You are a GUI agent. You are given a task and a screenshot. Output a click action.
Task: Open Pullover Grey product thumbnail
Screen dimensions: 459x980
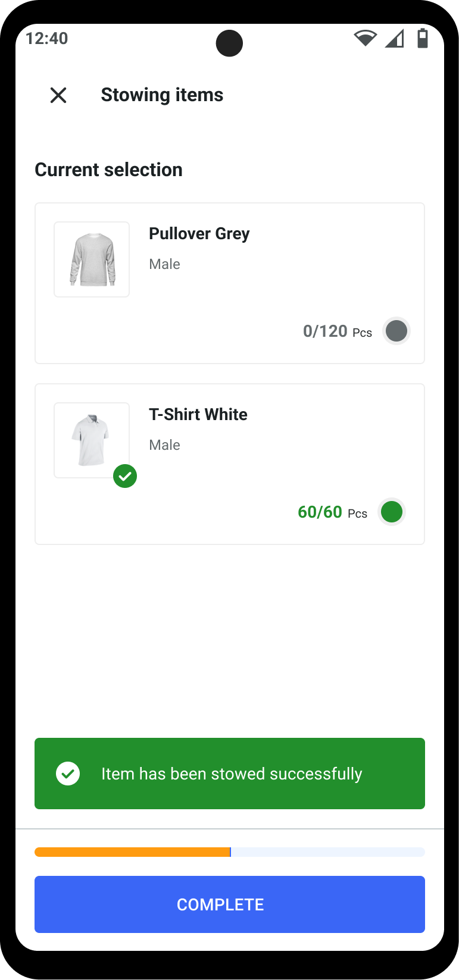coord(92,259)
